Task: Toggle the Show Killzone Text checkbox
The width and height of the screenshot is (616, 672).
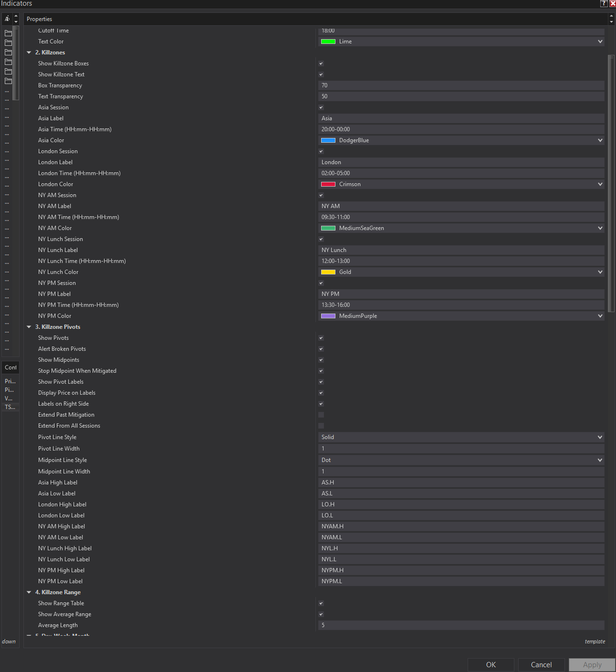Action: 321,74
